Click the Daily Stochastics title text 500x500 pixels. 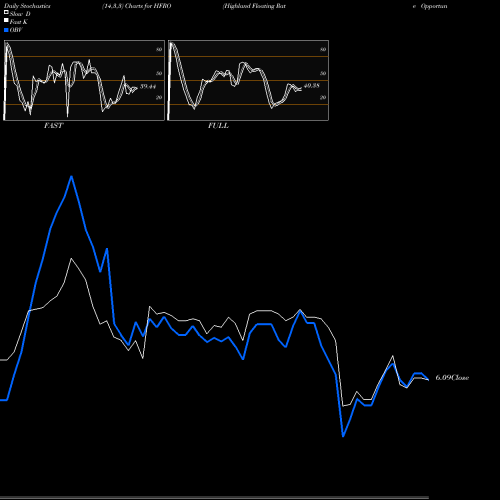coord(27,6)
